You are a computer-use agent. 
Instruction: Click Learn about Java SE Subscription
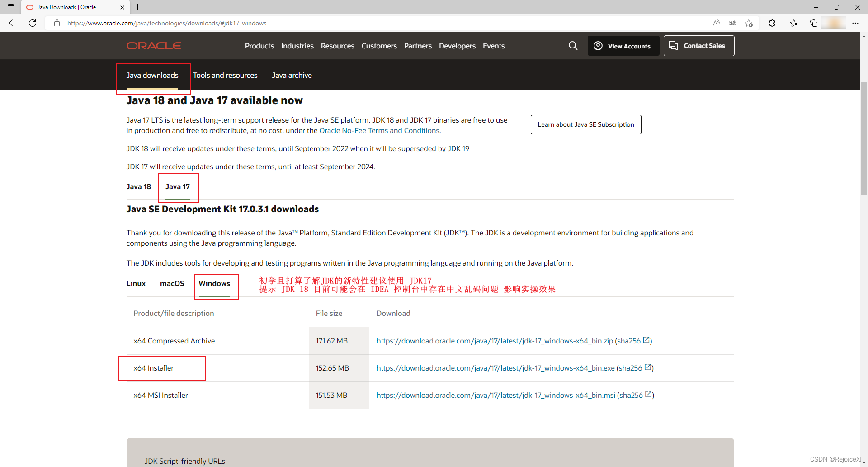tap(586, 124)
